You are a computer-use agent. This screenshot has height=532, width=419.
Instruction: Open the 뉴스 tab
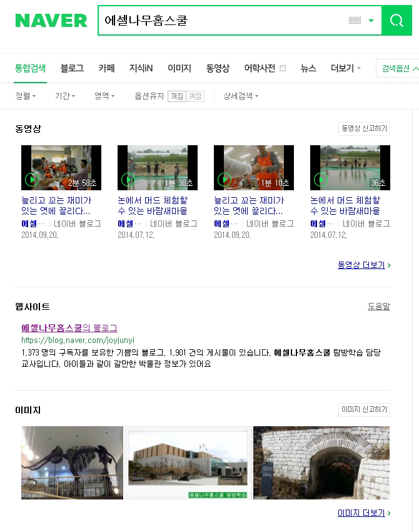click(x=308, y=68)
